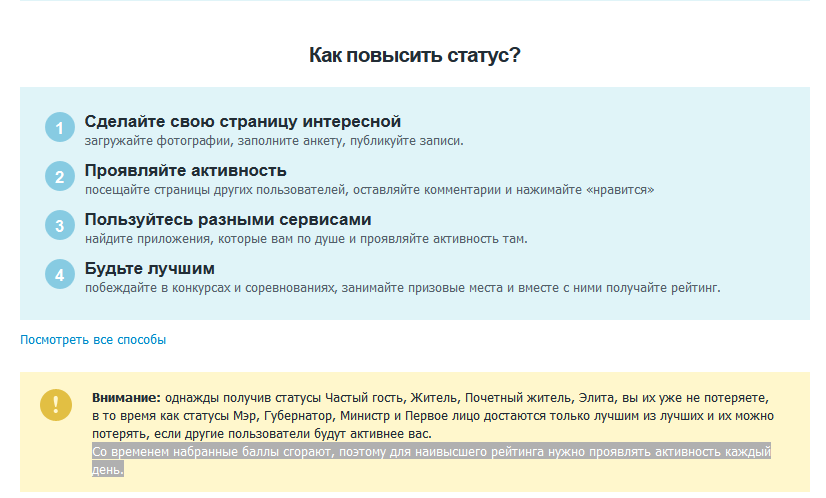Click "Сделайте свою страницу интересной" heading

coord(243,121)
